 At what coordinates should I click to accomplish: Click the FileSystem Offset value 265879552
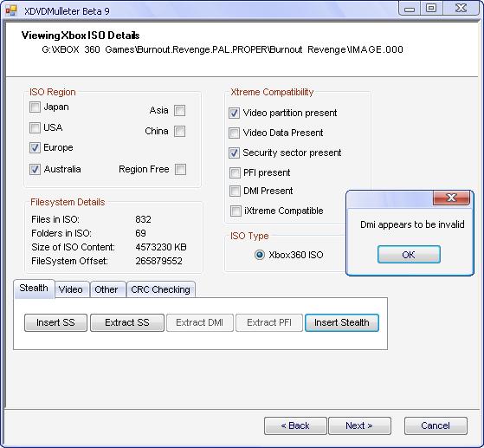click(158, 261)
